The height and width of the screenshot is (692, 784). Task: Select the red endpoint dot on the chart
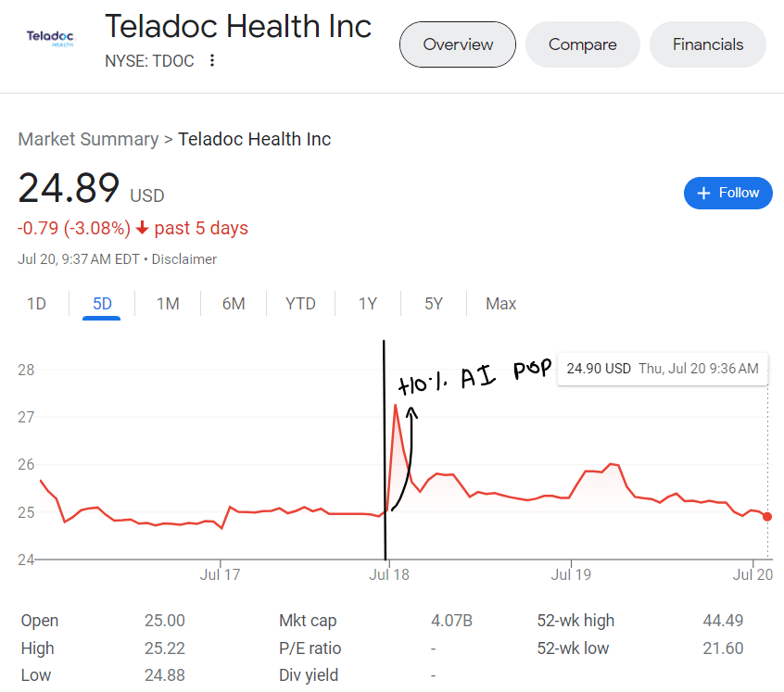766,517
